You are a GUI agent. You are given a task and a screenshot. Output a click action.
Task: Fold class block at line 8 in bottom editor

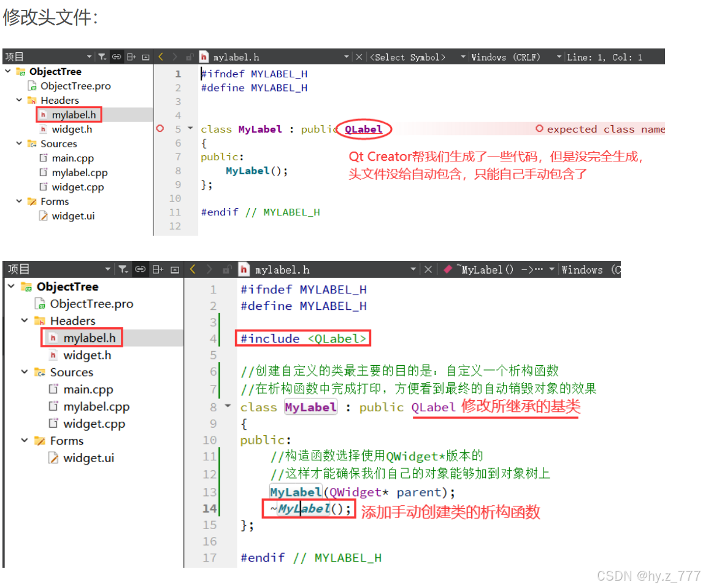(x=228, y=406)
